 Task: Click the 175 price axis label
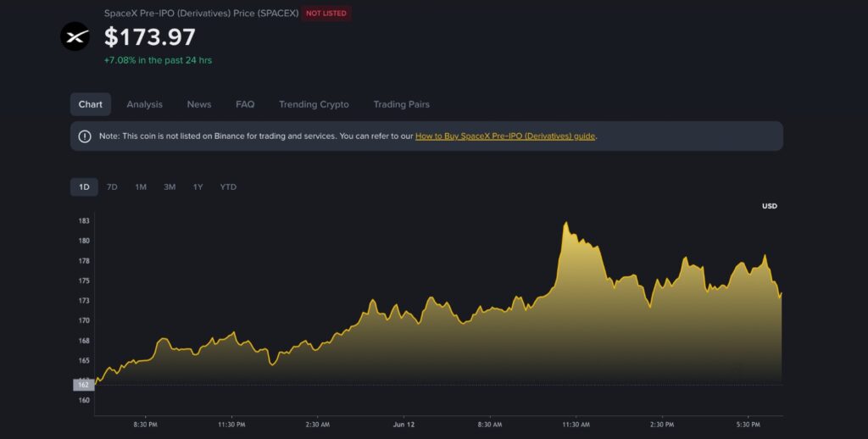84,281
